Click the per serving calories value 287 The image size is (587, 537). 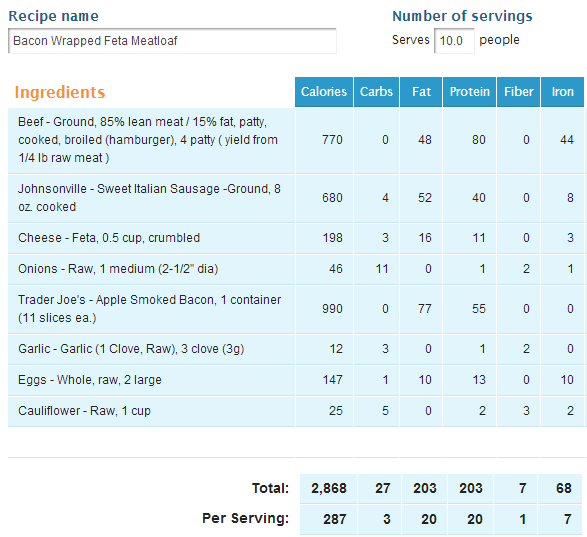(x=335, y=519)
